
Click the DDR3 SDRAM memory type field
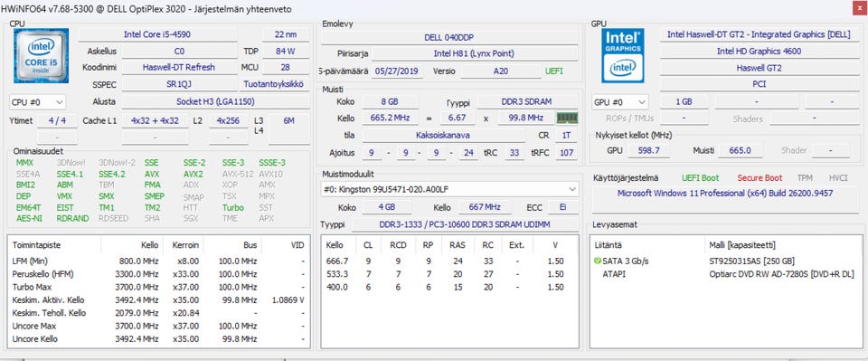pyautogui.click(x=527, y=102)
